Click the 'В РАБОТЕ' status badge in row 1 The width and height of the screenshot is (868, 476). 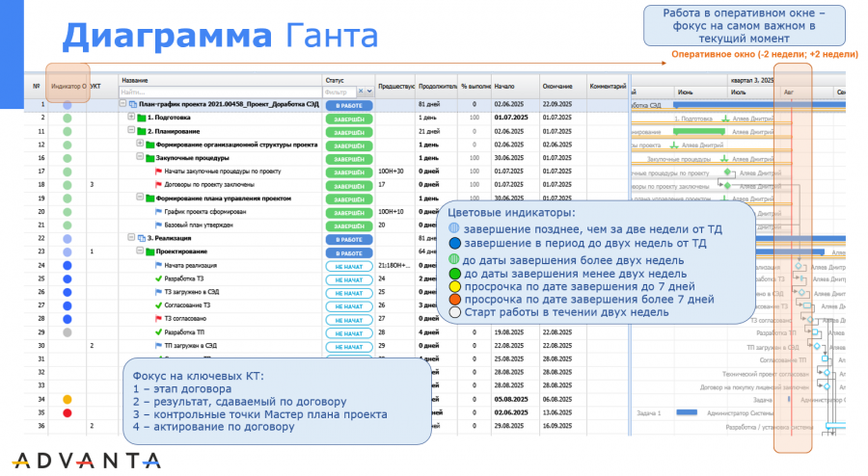tap(348, 103)
